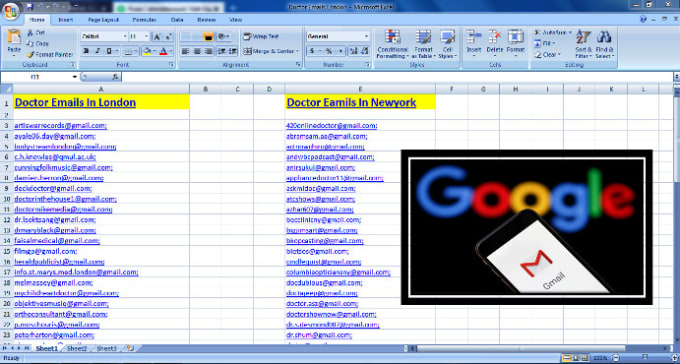Open the text orientation button
The width and height of the screenshot is (680, 364).
tap(224, 36)
